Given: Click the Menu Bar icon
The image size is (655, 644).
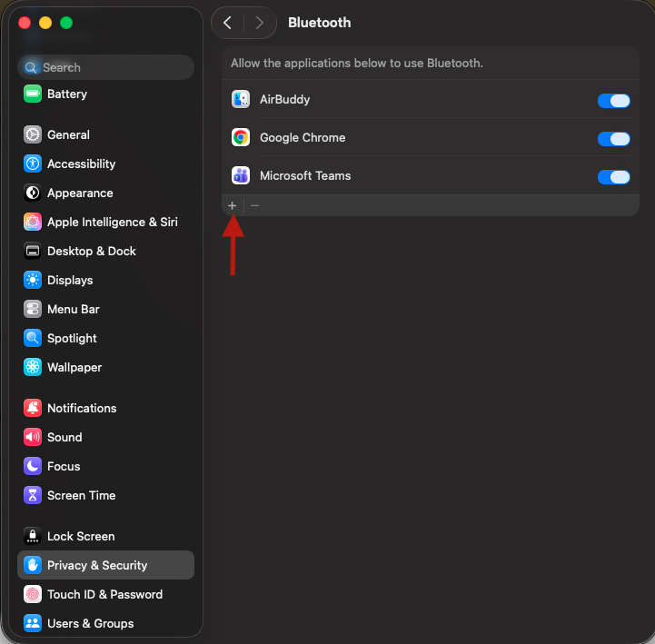Looking at the screenshot, I should [33, 309].
